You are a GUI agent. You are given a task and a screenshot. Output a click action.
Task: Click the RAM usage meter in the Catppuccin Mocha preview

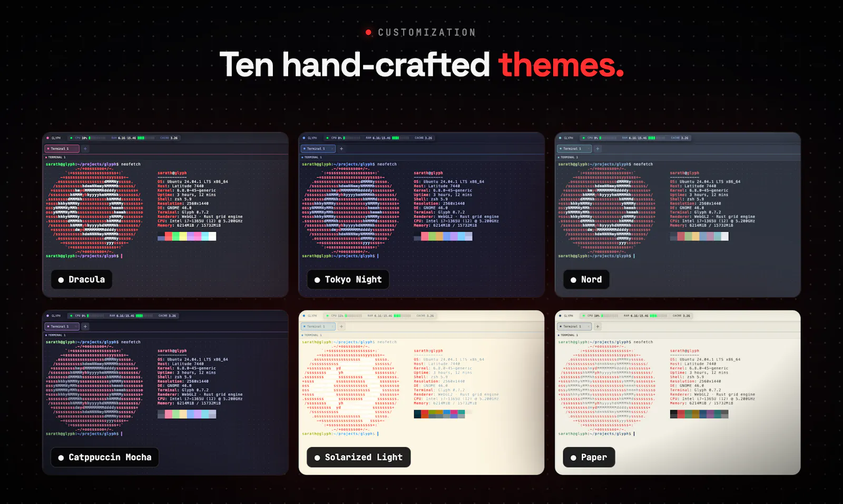coord(132,316)
